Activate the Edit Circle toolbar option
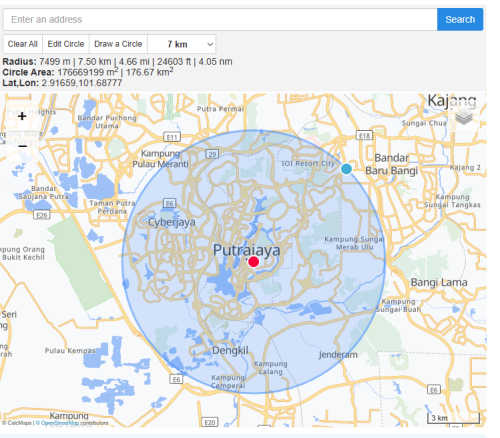Screen dimensions: 500x438 pos(66,44)
